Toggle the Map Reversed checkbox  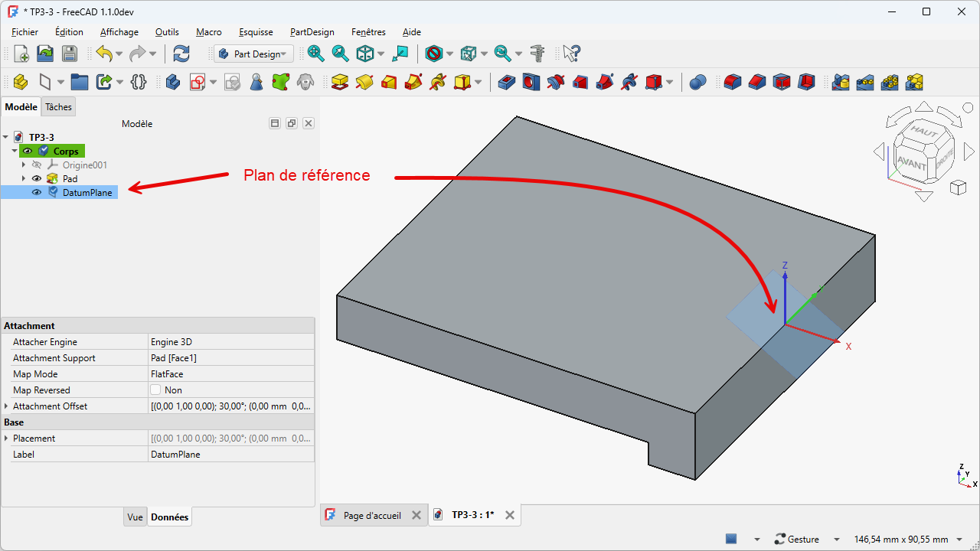point(156,390)
